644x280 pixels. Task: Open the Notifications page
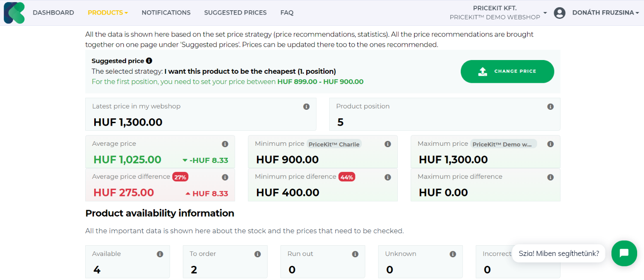coord(166,13)
